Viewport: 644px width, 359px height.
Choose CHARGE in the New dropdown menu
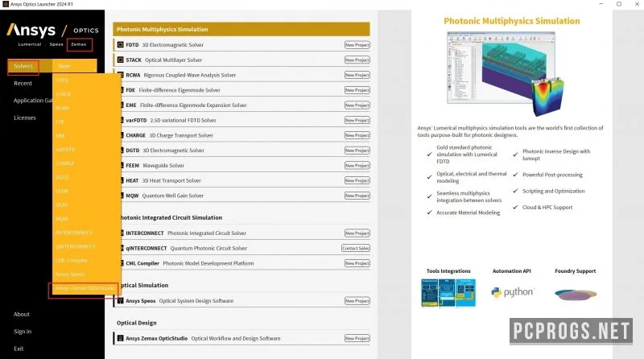coord(65,163)
